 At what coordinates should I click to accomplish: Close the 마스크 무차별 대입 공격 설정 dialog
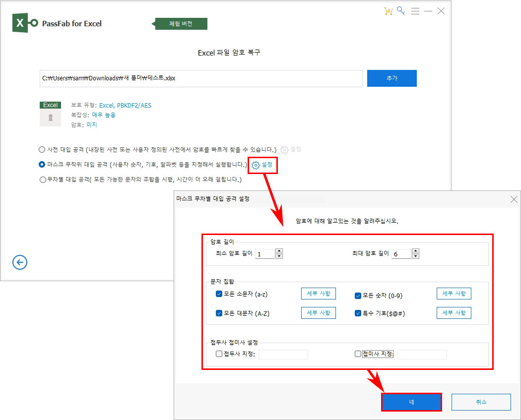(514, 199)
